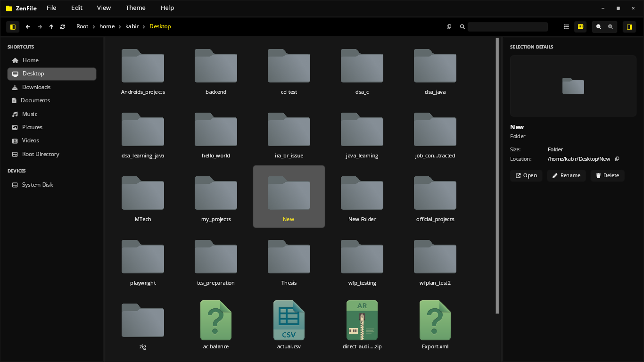The height and width of the screenshot is (362, 644).
Task: Open Documents shortcut in sidebar
Action: (x=52, y=100)
